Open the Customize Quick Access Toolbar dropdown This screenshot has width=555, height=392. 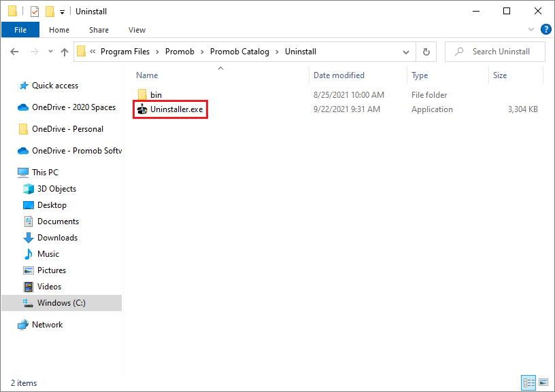click(x=62, y=12)
